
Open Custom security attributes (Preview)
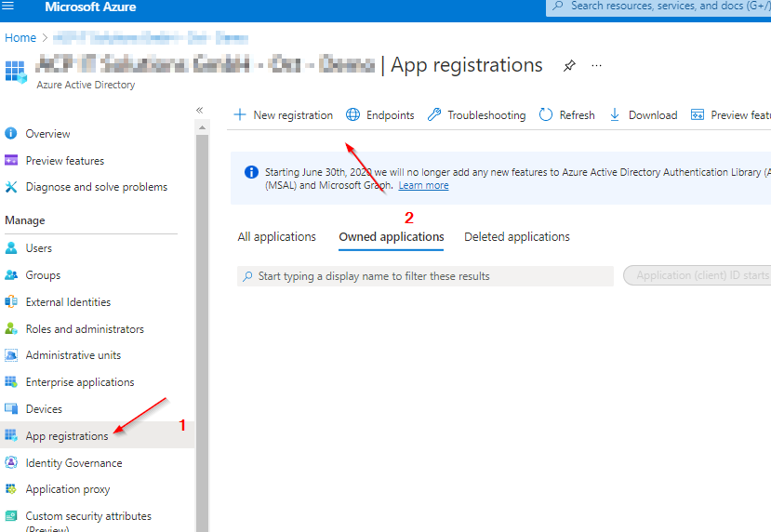(x=88, y=520)
